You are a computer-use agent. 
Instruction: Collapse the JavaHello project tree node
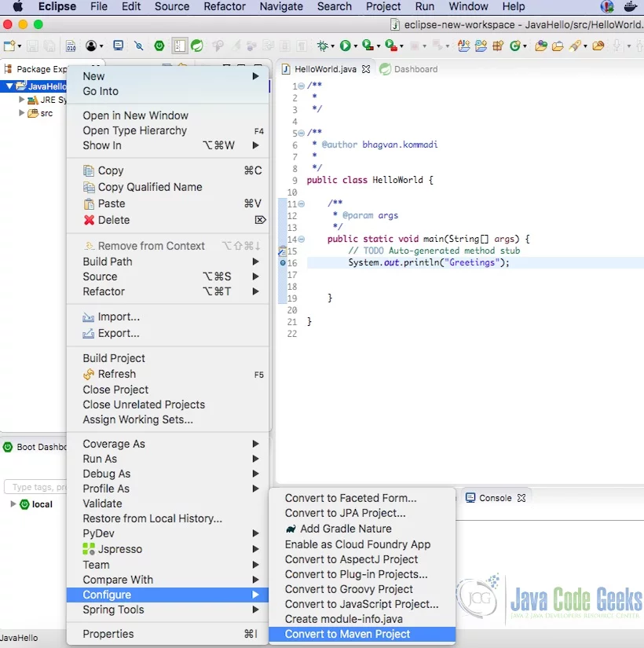coord(9,86)
